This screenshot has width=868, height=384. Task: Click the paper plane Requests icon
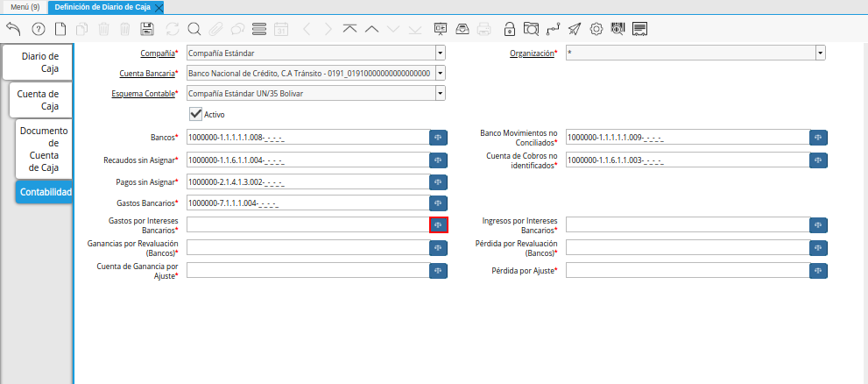(x=575, y=29)
